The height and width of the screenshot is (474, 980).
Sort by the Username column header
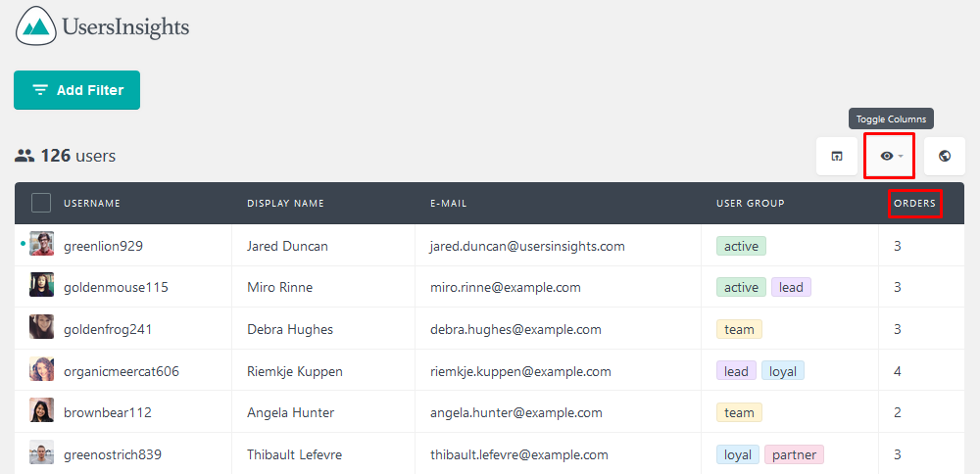pyautogui.click(x=92, y=204)
